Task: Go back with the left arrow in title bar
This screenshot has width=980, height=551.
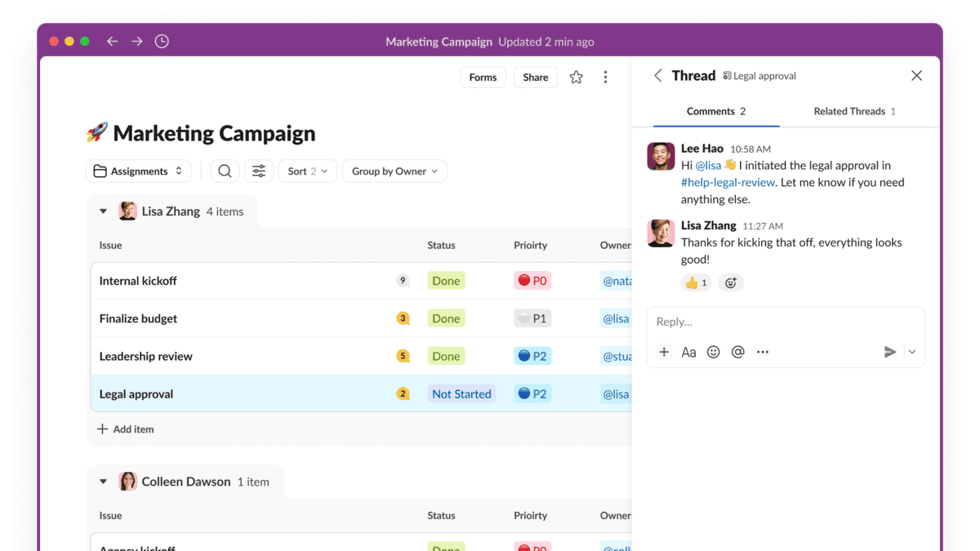Action: 113,41
